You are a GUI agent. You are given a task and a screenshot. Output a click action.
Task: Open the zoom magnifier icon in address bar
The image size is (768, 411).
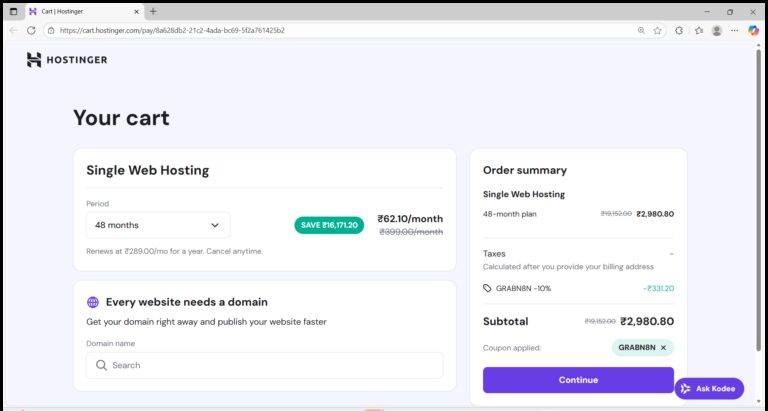[x=641, y=30]
